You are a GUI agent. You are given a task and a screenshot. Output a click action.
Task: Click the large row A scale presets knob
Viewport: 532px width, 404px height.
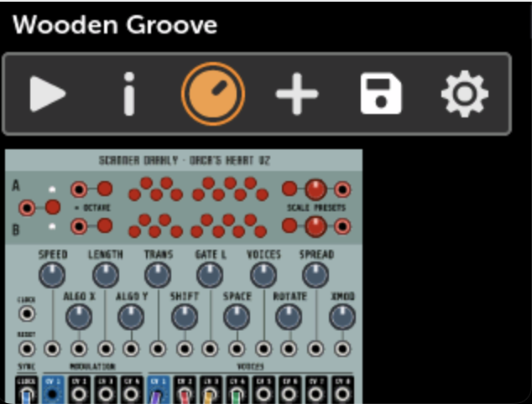pyautogui.click(x=316, y=189)
